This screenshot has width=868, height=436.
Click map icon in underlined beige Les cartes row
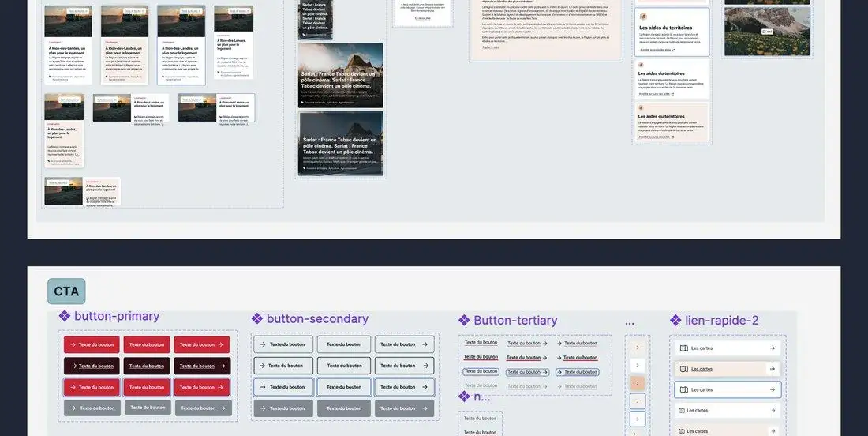click(683, 369)
